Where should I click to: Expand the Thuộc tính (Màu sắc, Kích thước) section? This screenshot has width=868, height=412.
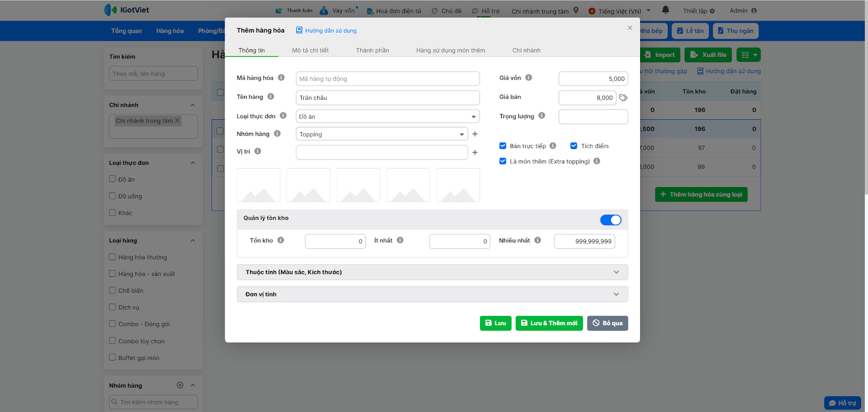pyautogui.click(x=432, y=272)
